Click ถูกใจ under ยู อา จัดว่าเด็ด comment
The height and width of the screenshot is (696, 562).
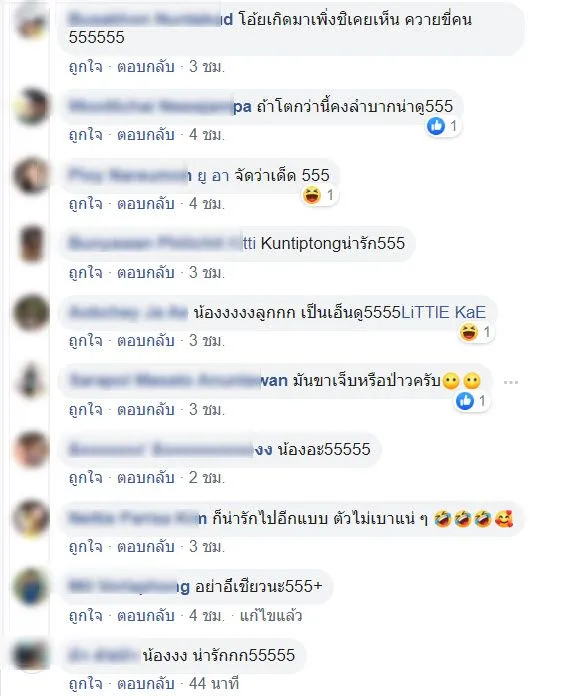pos(85,204)
